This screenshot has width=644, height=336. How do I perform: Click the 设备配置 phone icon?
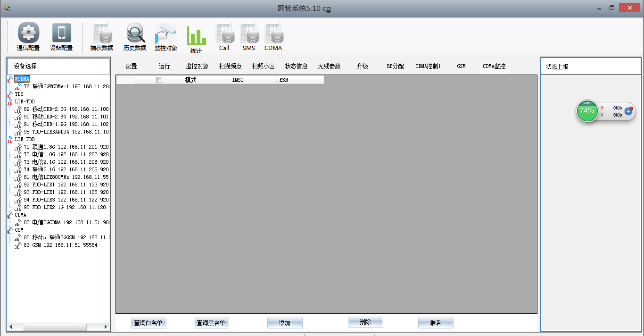click(x=61, y=36)
